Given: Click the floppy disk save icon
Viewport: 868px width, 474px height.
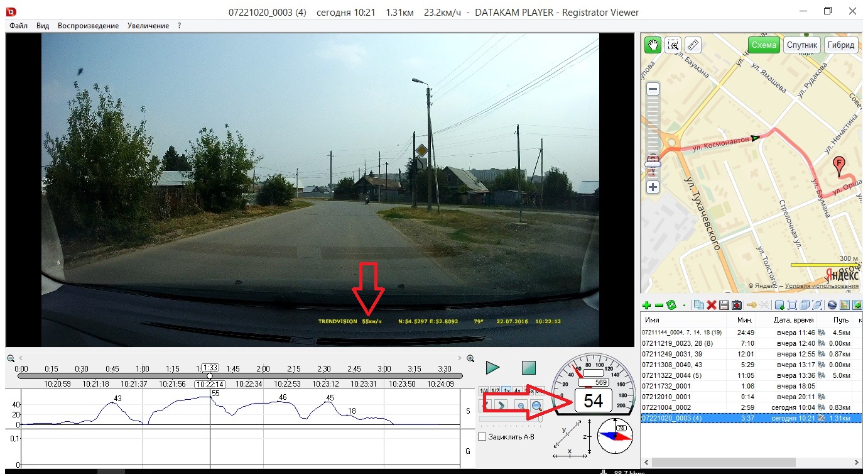Looking at the screenshot, I should coord(724,305).
